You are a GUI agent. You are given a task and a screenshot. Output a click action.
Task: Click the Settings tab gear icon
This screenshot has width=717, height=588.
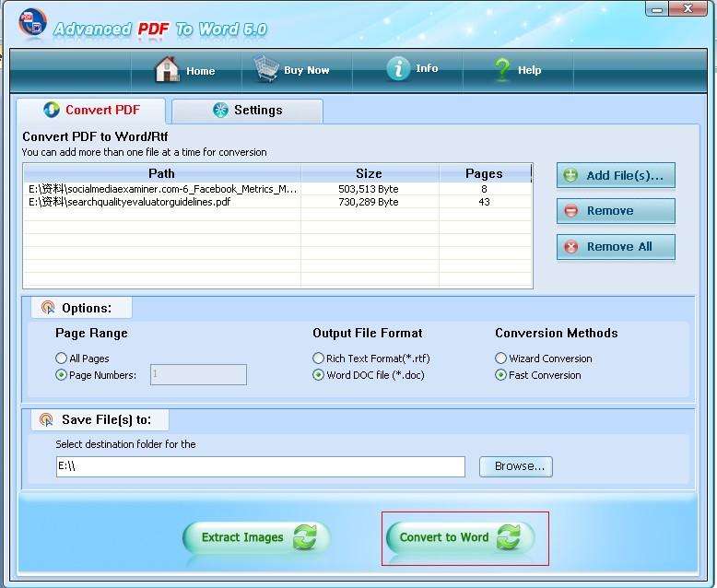coord(220,111)
